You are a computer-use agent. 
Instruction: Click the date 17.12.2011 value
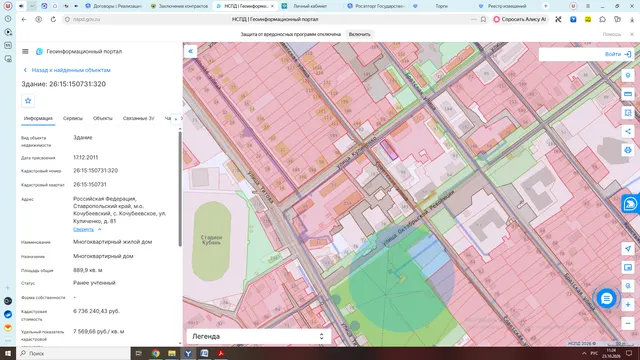click(85, 158)
